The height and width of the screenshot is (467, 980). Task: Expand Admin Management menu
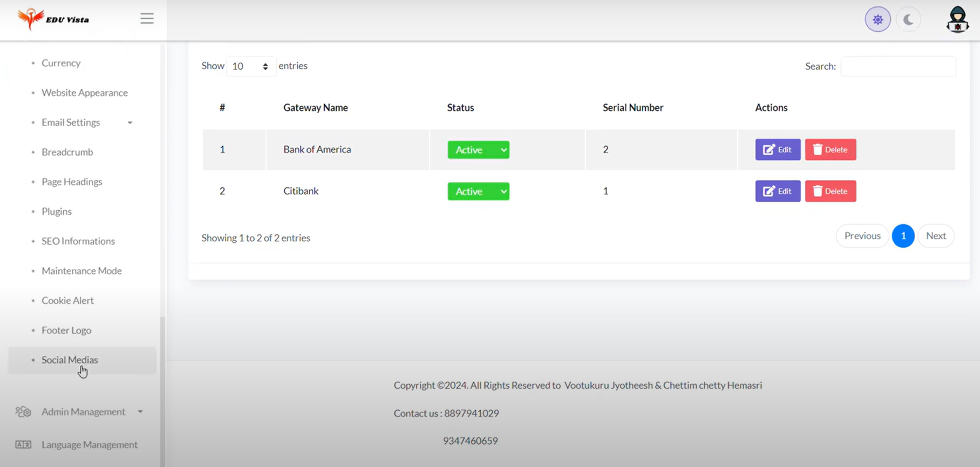point(83,411)
